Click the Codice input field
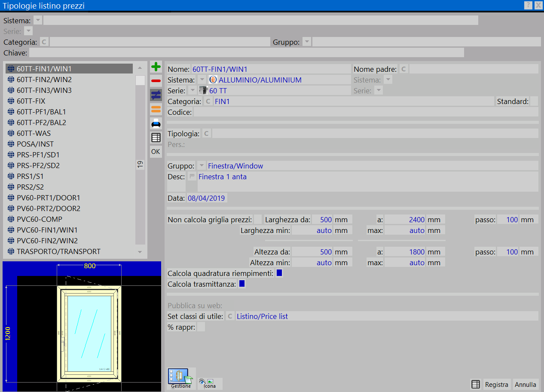Screen dimensions: 544x392 click(x=366, y=112)
